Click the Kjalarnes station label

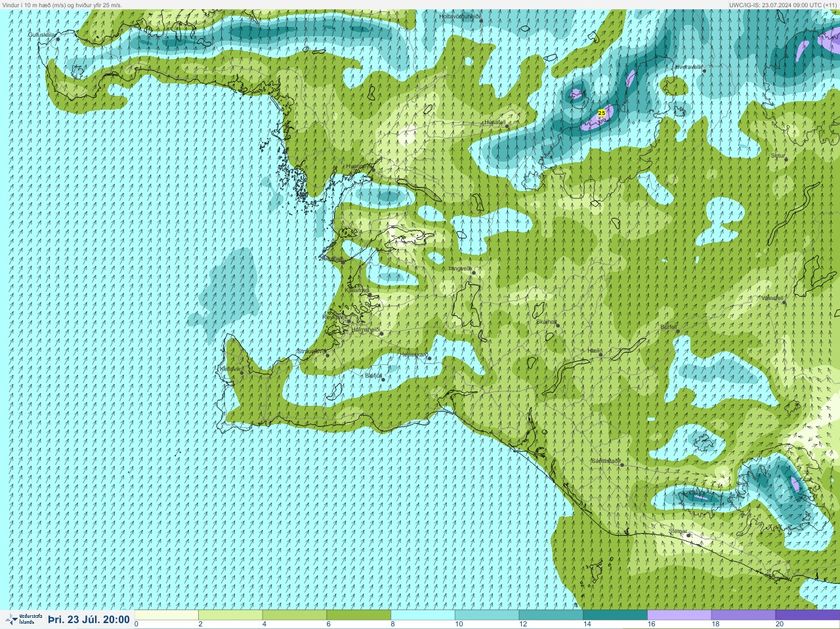tap(358, 290)
